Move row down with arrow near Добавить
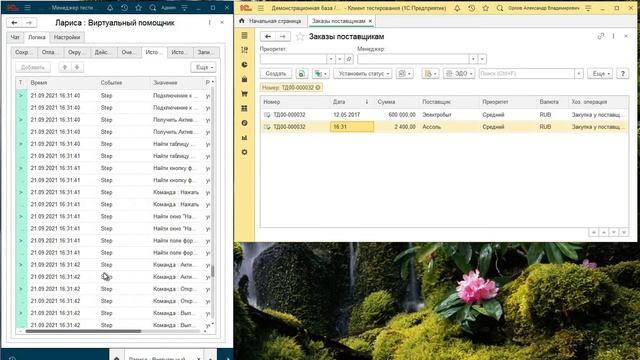 pyautogui.click(x=77, y=67)
